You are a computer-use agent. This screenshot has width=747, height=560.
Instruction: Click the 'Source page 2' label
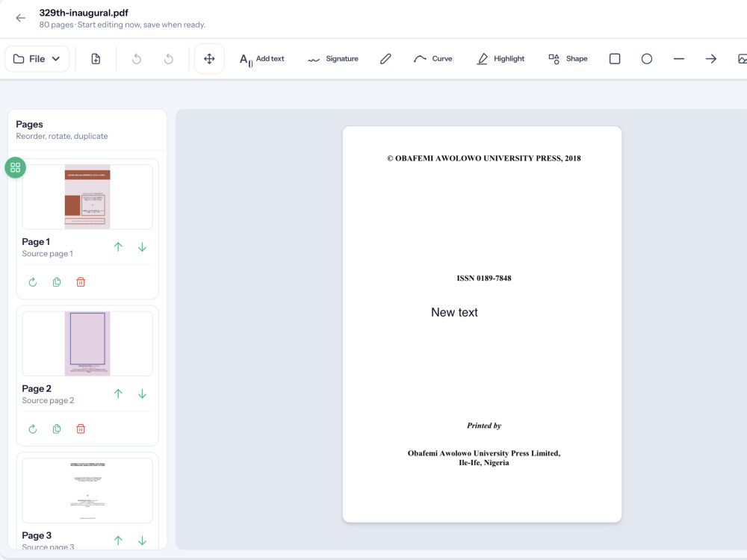coord(48,400)
